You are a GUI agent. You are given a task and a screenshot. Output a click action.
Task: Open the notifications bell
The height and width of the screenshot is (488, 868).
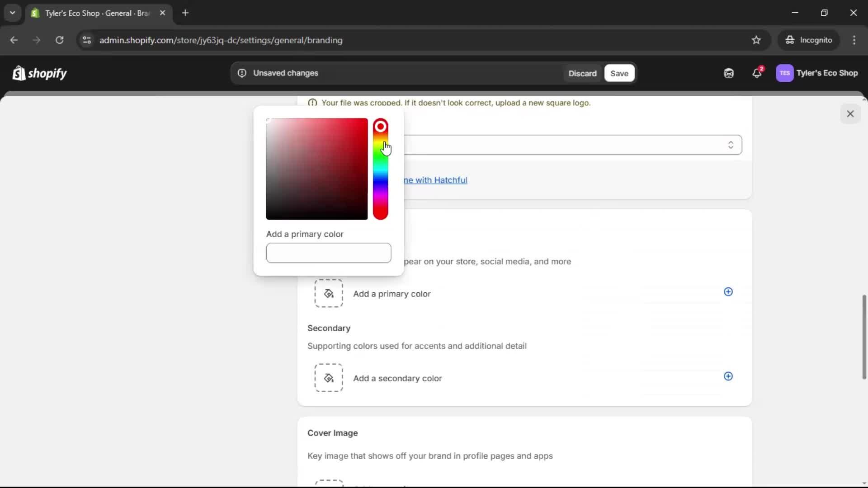(757, 73)
